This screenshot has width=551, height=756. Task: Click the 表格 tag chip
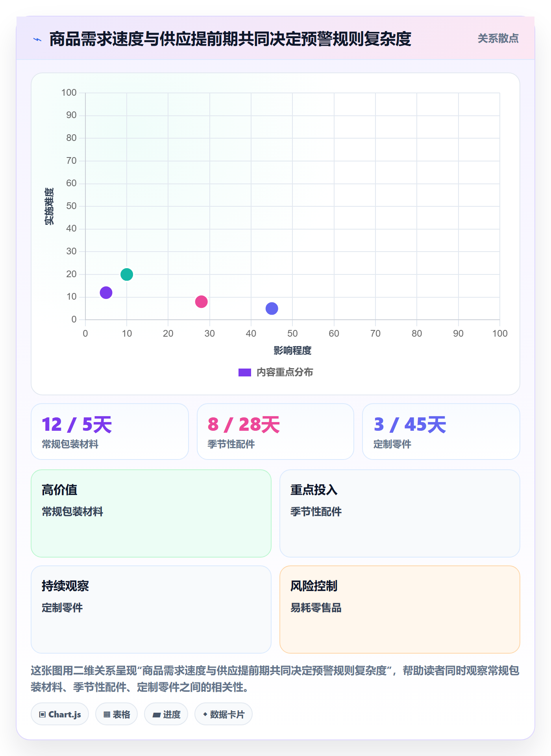[116, 714]
